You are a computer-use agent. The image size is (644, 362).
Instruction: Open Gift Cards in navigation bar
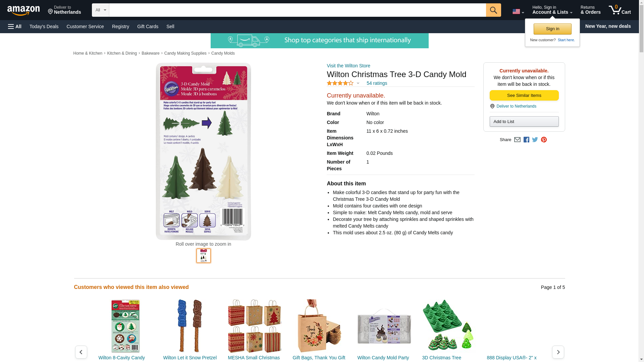[148, 26]
